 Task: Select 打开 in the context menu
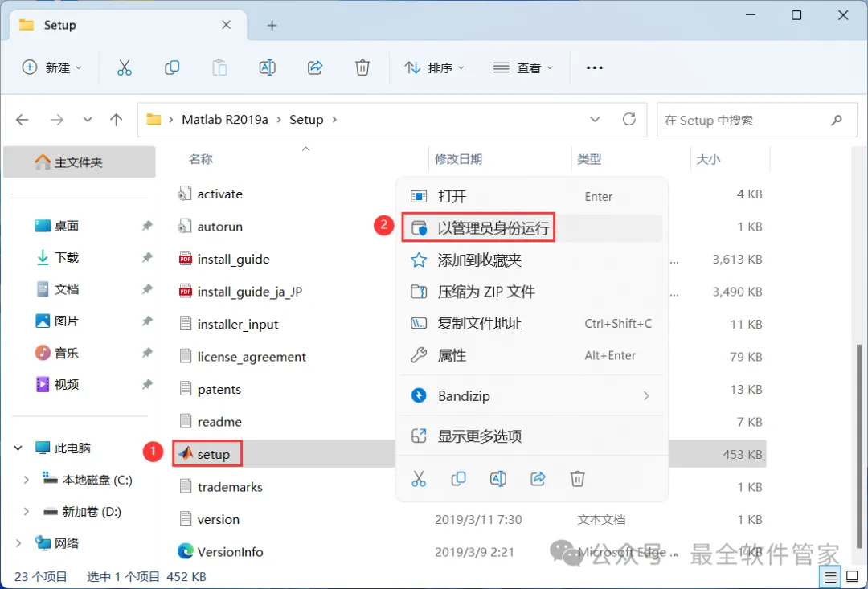click(x=532, y=196)
